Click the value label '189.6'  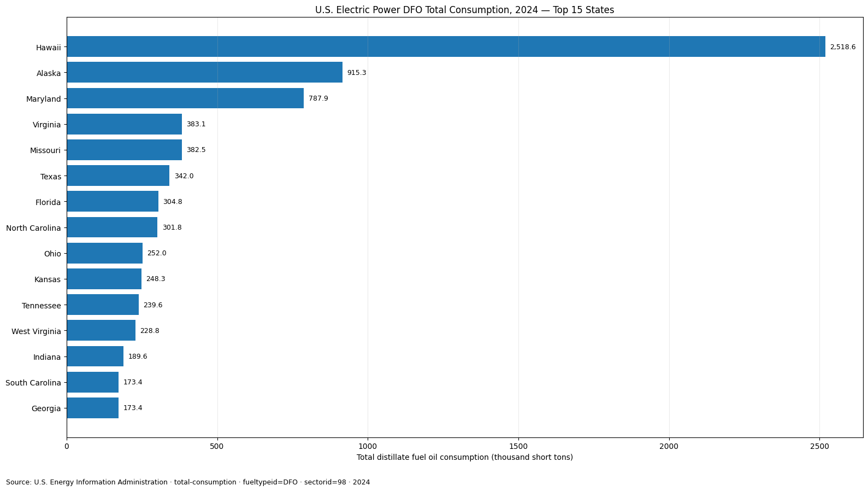[x=138, y=356]
